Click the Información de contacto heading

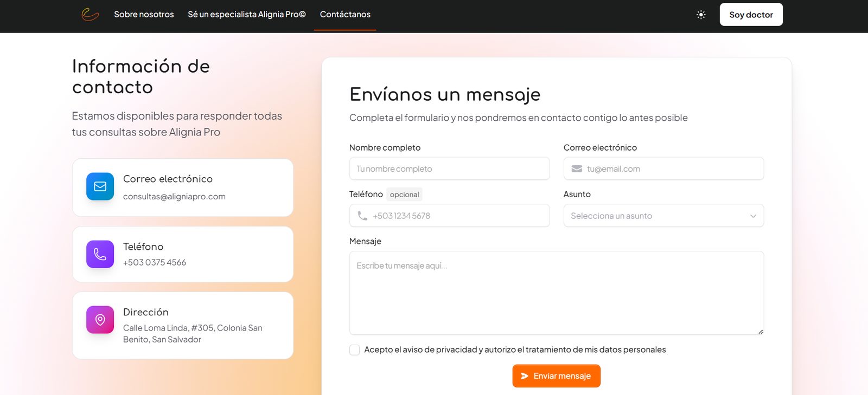[x=141, y=76]
